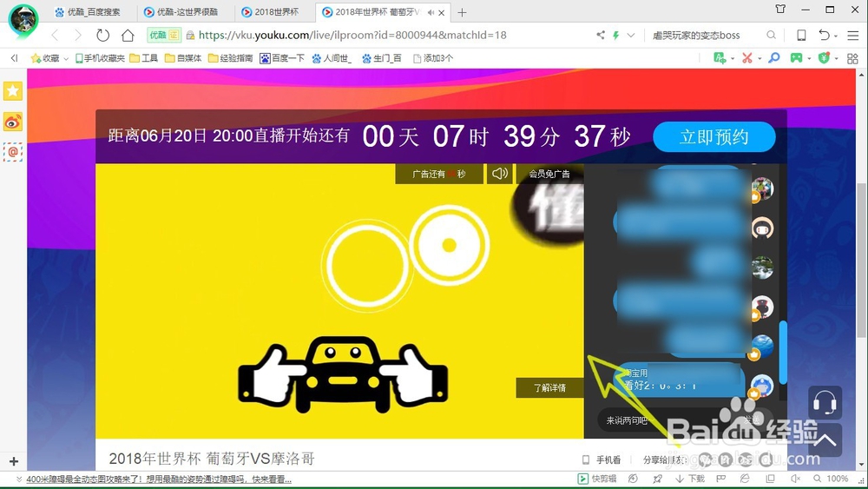Open the 经验指南 bookmark folder
This screenshot has width=868, height=489.
[x=230, y=58]
